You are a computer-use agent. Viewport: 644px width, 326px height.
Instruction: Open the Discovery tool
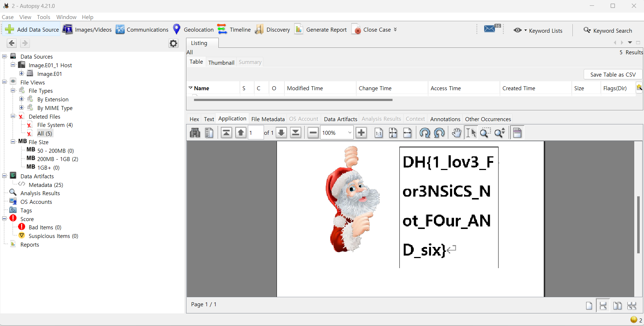[272, 29]
